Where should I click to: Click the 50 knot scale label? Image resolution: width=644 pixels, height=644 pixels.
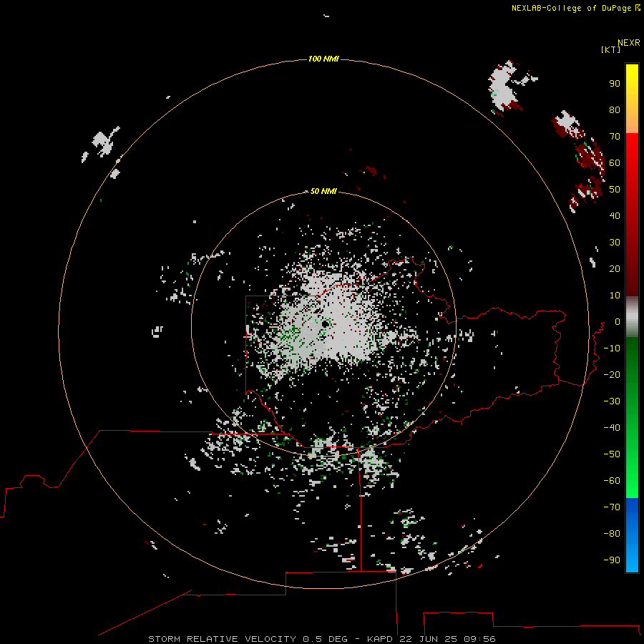click(615, 190)
